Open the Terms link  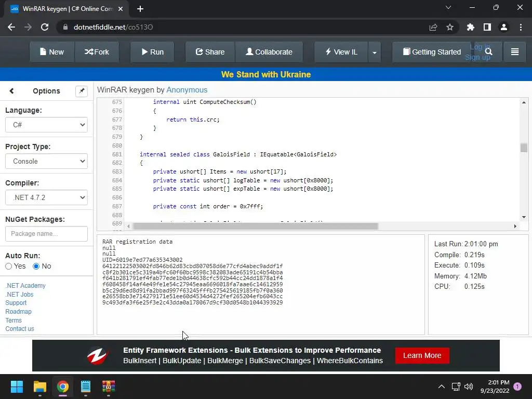click(x=14, y=320)
